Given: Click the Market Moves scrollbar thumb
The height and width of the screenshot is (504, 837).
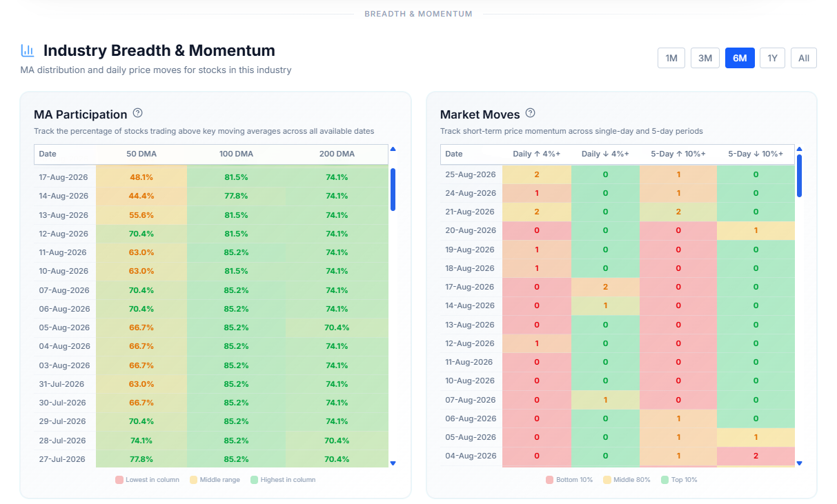Looking at the screenshot, I should (x=799, y=175).
